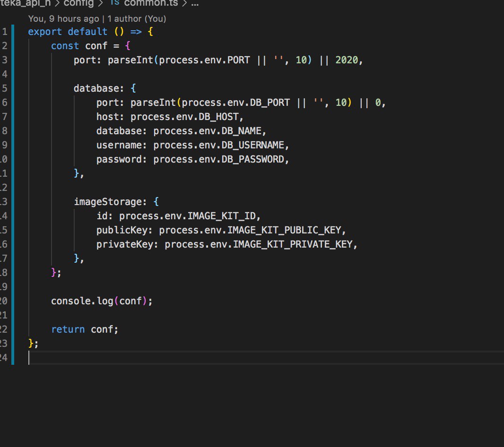Click the '1 author (You)' code lens
The height and width of the screenshot is (447, 504).
(137, 18)
